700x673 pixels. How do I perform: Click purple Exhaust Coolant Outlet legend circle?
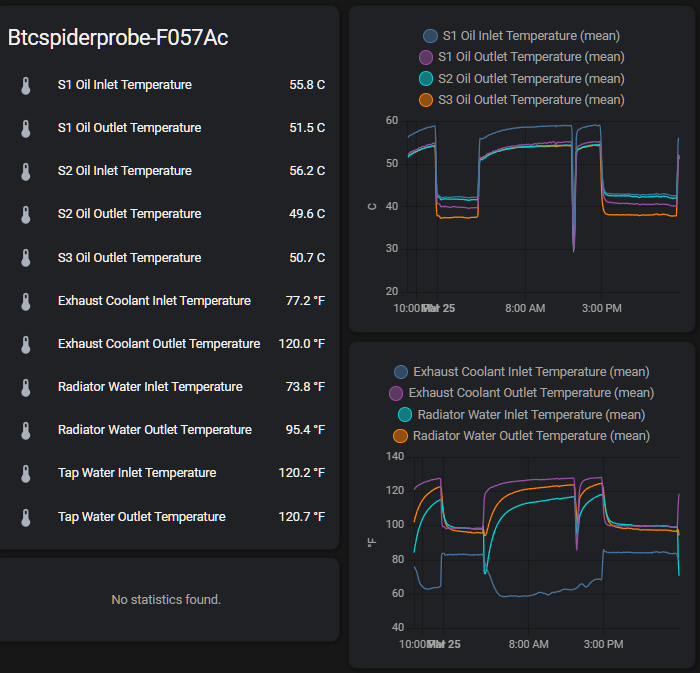[396, 393]
